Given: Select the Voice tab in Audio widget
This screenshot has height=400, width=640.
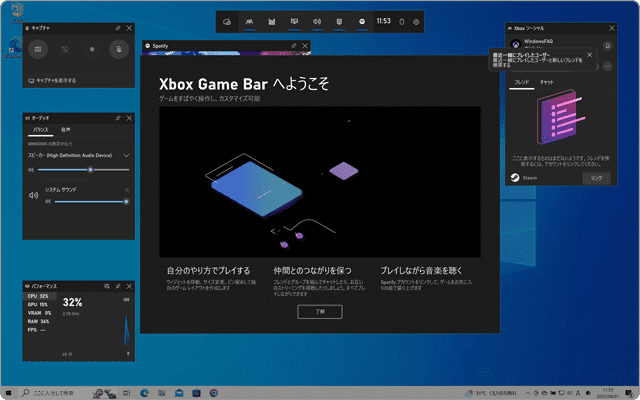Looking at the screenshot, I should coord(66,130).
